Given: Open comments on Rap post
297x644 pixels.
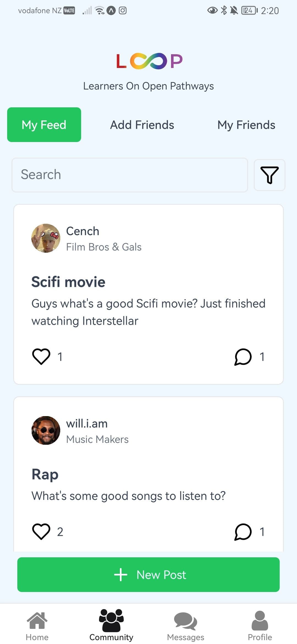Looking at the screenshot, I should (243, 531).
